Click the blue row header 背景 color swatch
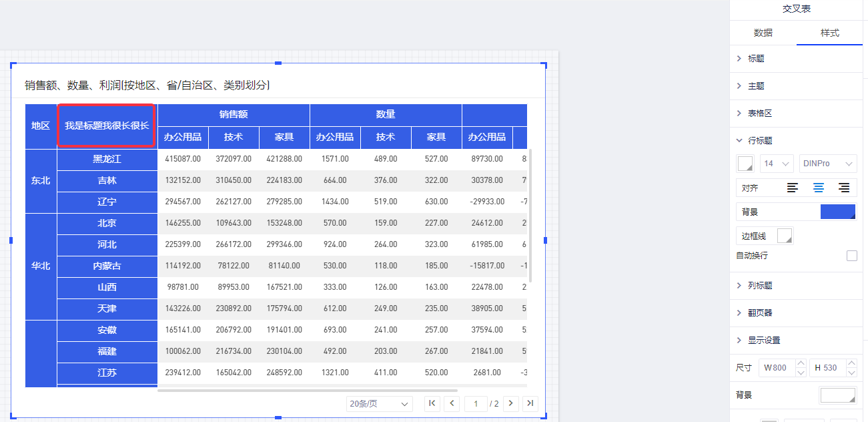This screenshot has width=868, height=422. [837, 212]
